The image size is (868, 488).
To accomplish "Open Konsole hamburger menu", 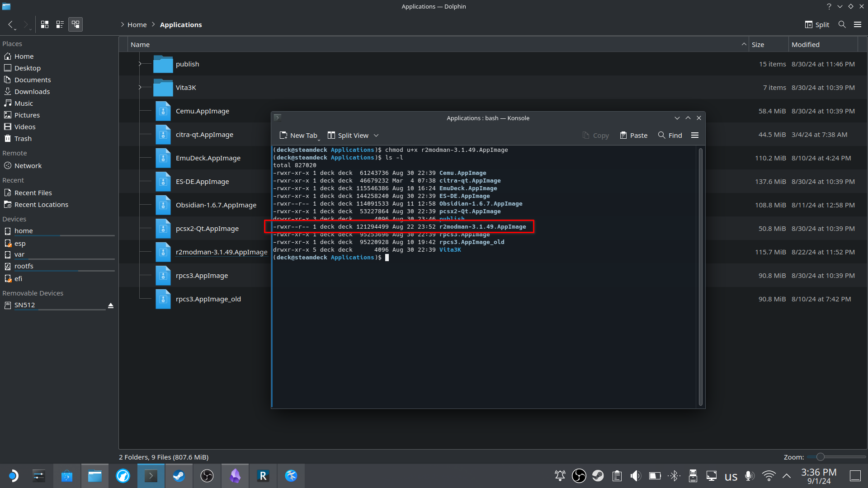I will 695,135.
